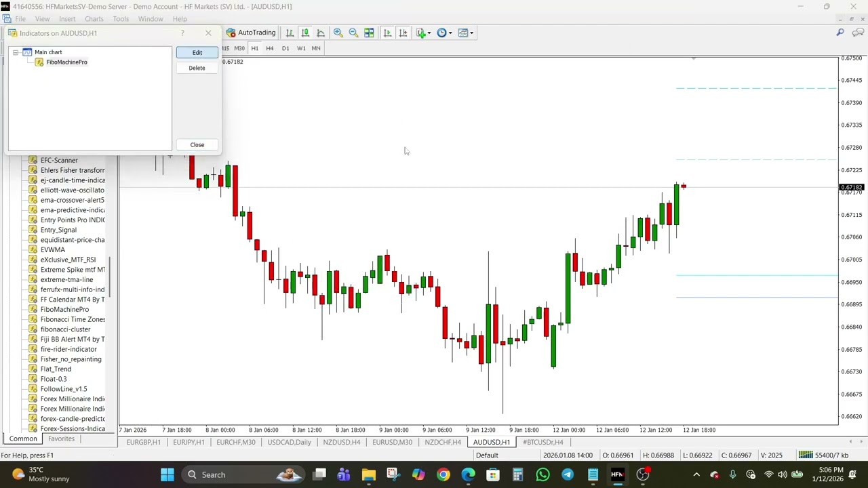Show hidden system tray icons
Screen dimensions: 868x488
[x=696, y=474]
